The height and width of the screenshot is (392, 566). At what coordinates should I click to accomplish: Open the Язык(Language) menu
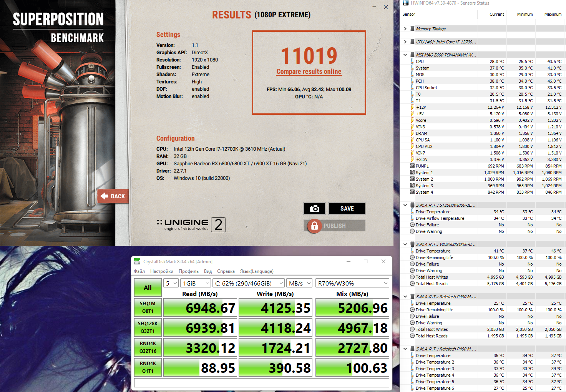(257, 271)
